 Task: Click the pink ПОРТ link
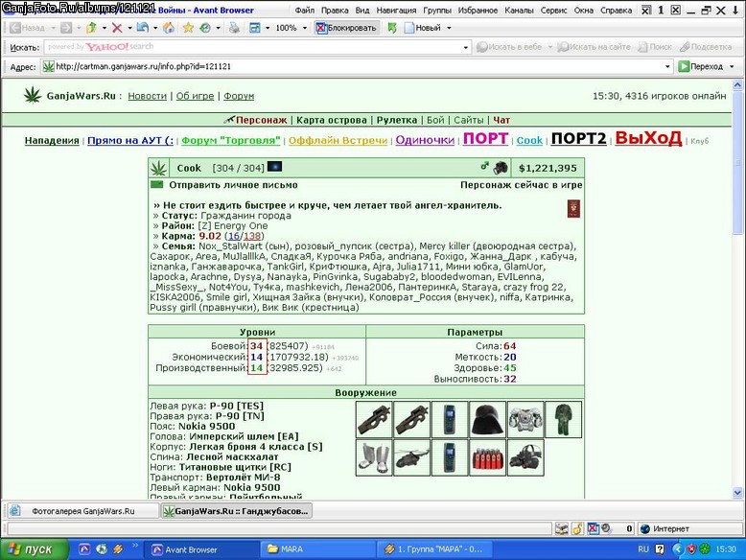pyautogui.click(x=486, y=138)
